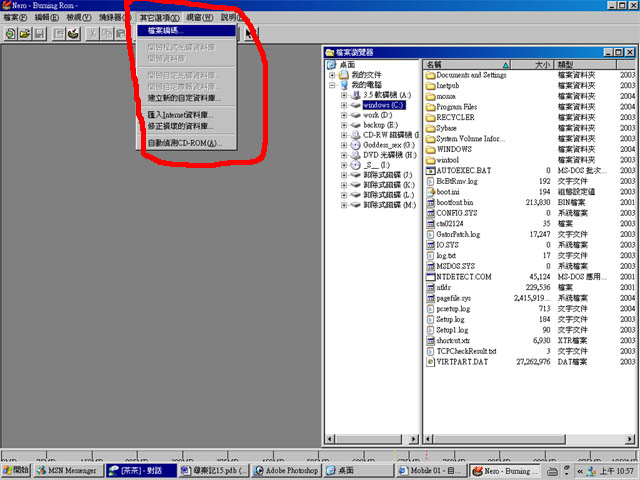Image resolution: width=640 pixels, height=480 pixels.
Task: Switch to Mobile 01 taskbar button
Action: click(x=431, y=471)
